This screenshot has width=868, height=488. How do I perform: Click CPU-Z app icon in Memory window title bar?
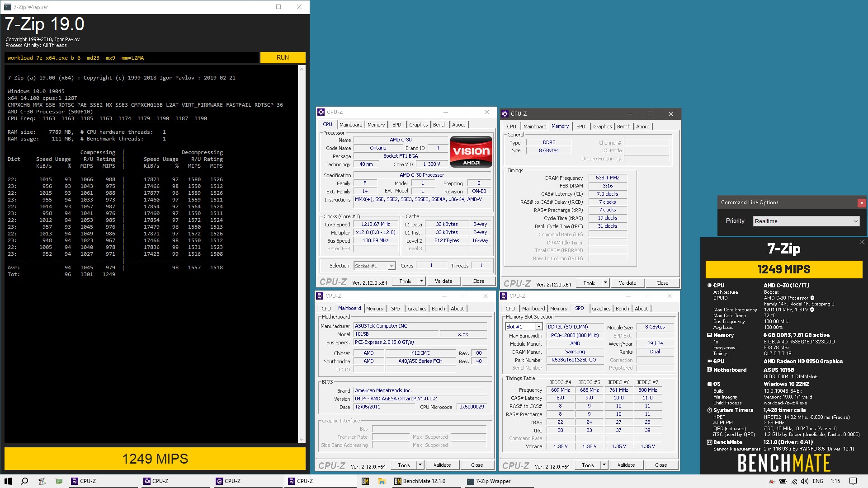coord(505,114)
